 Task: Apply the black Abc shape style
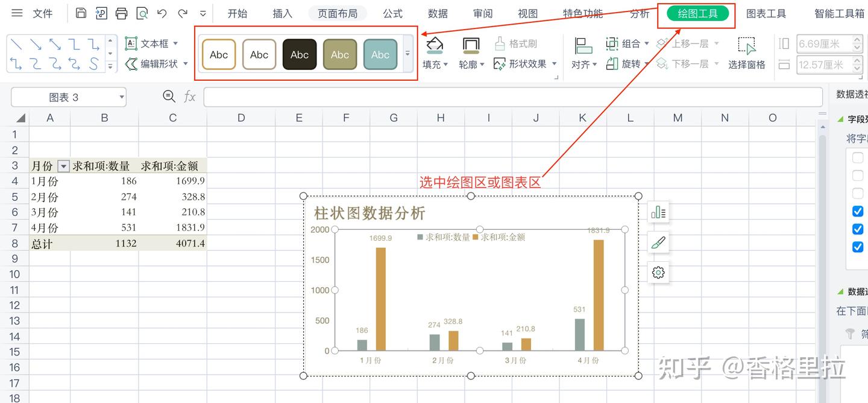pyautogui.click(x=300, y=54)
